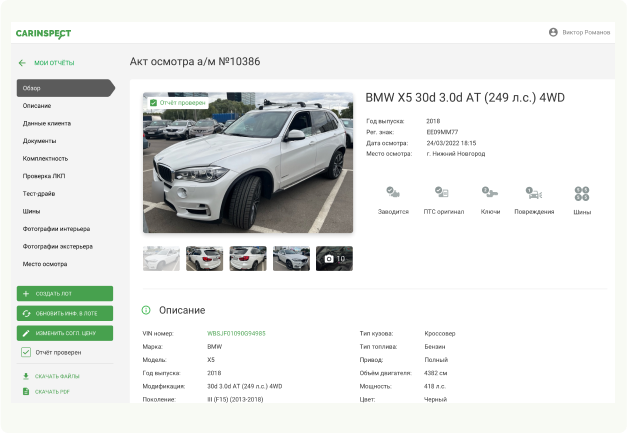Open the VIN number link WBSJF01090G94985

[x=236, y=332]
